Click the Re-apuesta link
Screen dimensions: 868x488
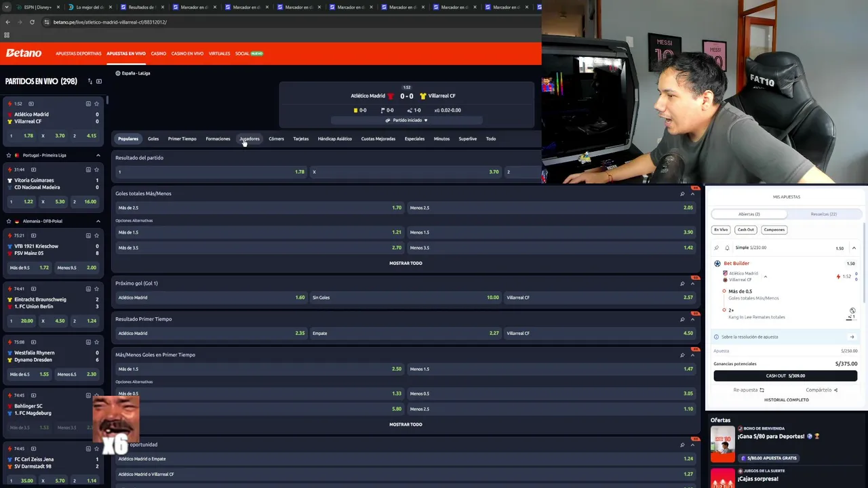coord(749,390)
